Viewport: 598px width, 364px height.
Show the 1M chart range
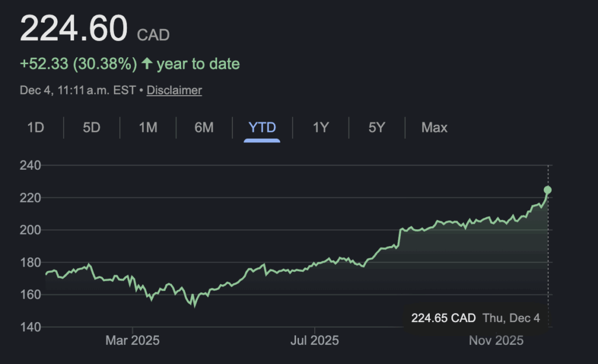148,127
